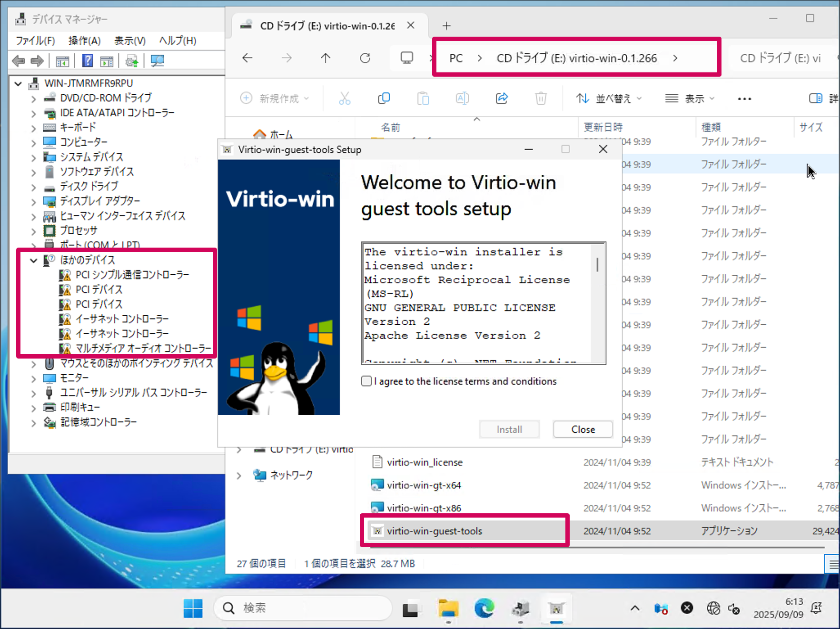Click the Copy icon in Explorer toolbar
Image resolution: width=840 pixels, height=629 pixels.
384,98
